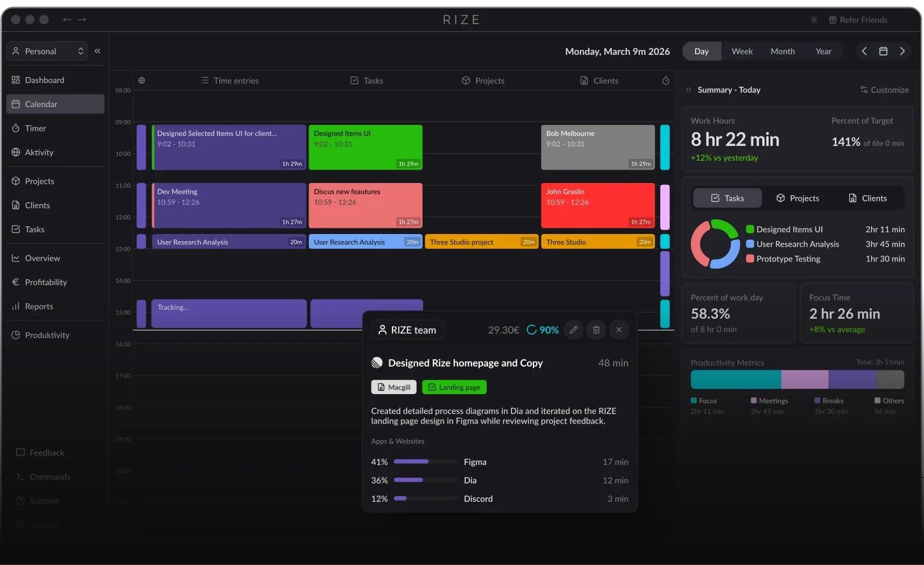This screenshot has width=924, height=565.
Task: Open the Dev Meeting time entry
Action: coord(229,205)
